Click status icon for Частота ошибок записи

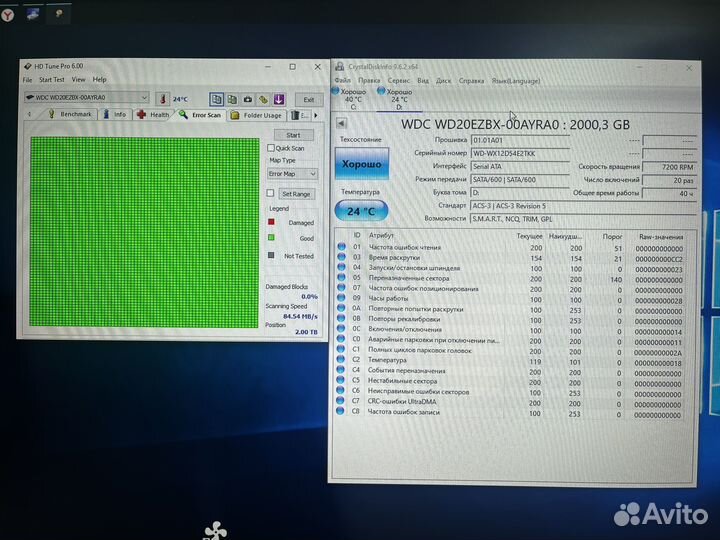[x=340, y=411]
